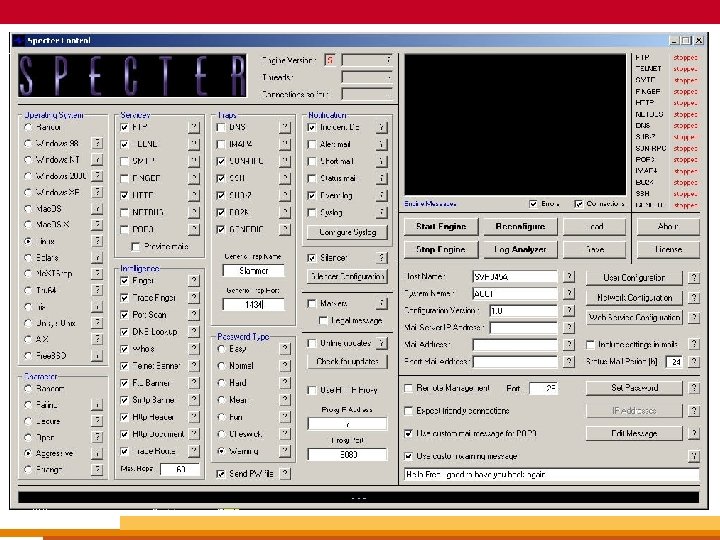720x540 pixels.
Task: Open help for Easy password type
Action: 285,349
